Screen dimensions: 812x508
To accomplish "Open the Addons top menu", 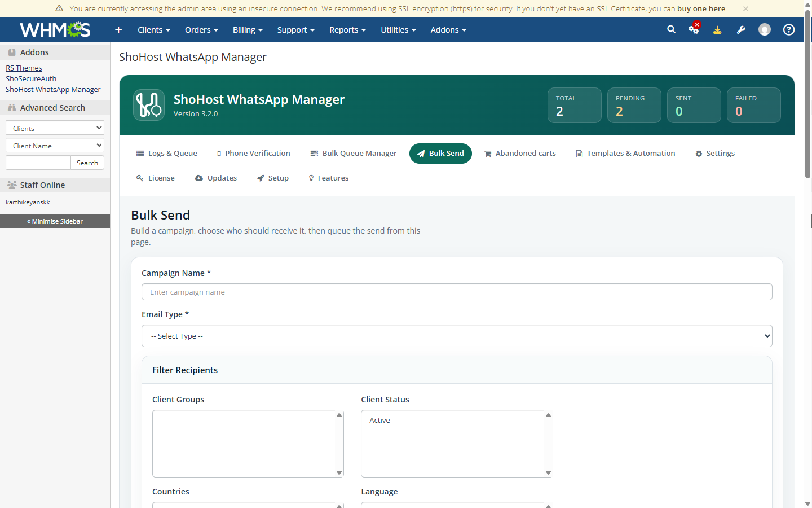I will (448, 30).
